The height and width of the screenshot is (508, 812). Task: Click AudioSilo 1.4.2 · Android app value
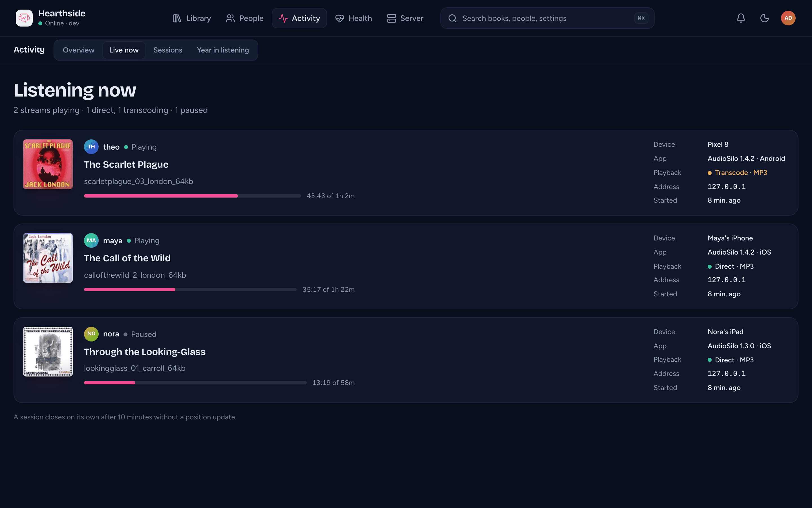(x=746, y=159)
